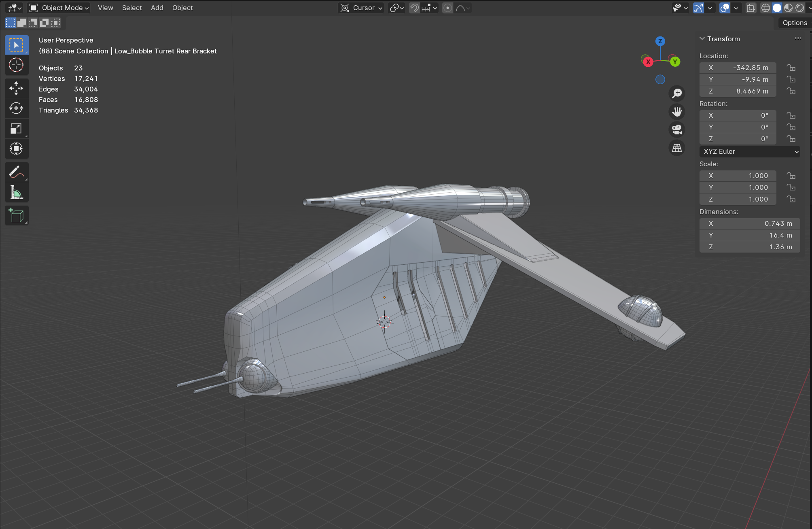The image size is (812, 529).
Task: Open transform orientation dropdown
Action: (x=396, y=8)
